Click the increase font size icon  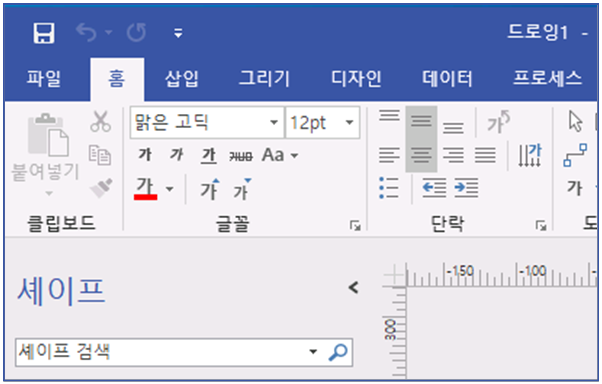click(210, 189)
